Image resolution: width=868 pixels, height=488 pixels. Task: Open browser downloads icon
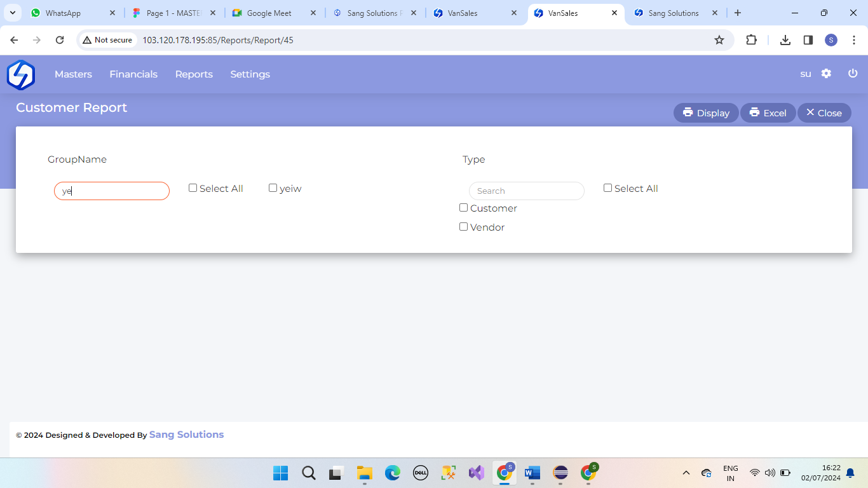click(x=785, y=40)
